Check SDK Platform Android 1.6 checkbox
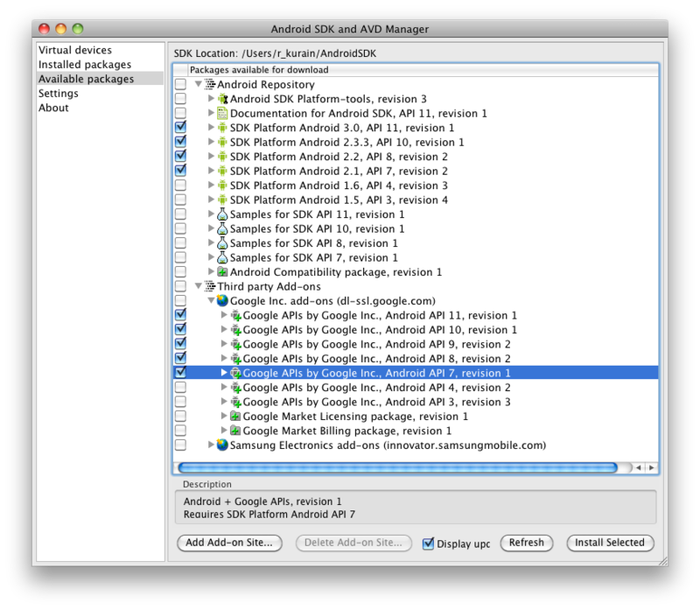Viewport: 700px width, 610px height. click(181, 185)
